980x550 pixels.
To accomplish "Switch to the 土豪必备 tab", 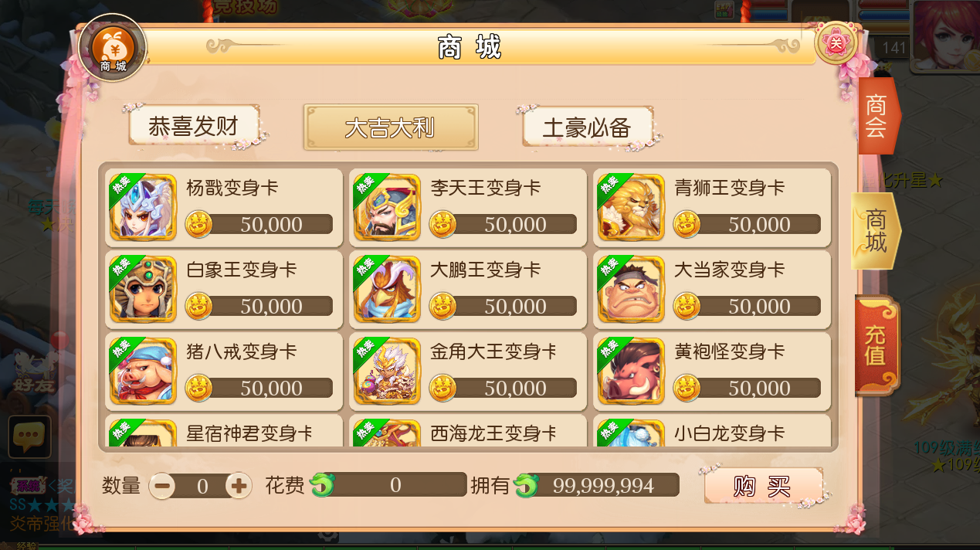I will click(x=588, y=127).
